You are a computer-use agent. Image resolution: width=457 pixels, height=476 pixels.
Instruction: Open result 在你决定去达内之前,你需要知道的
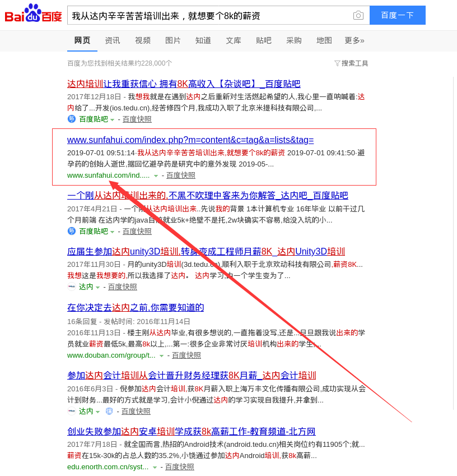[x=136, y=307]
